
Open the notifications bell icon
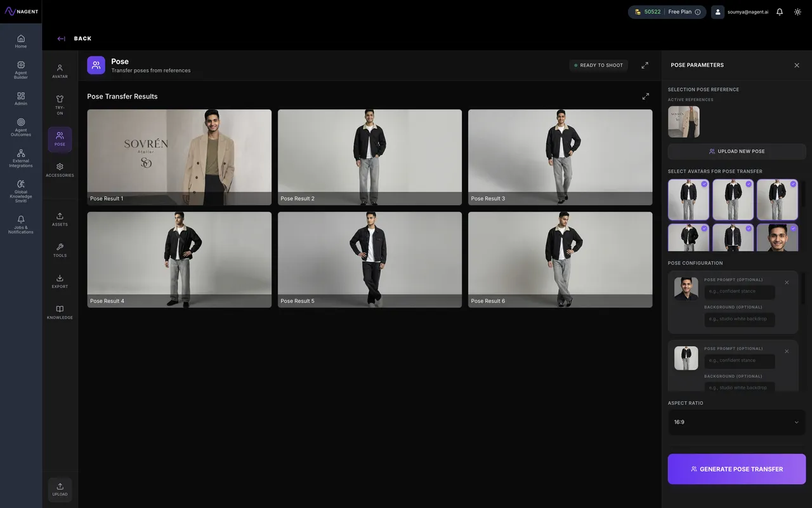point(780,12)
